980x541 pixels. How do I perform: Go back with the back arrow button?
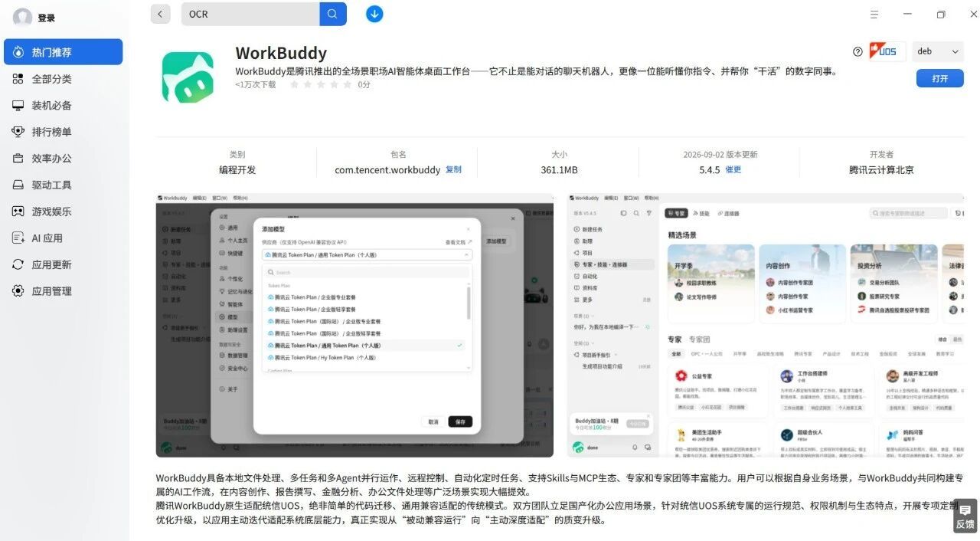(x=161, y=14)
